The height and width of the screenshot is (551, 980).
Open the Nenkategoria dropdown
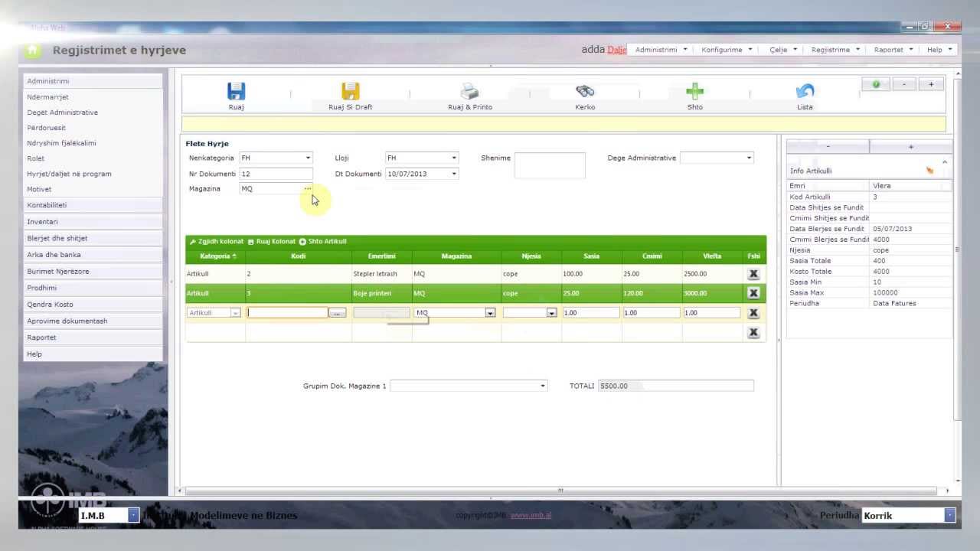point(308,158)
